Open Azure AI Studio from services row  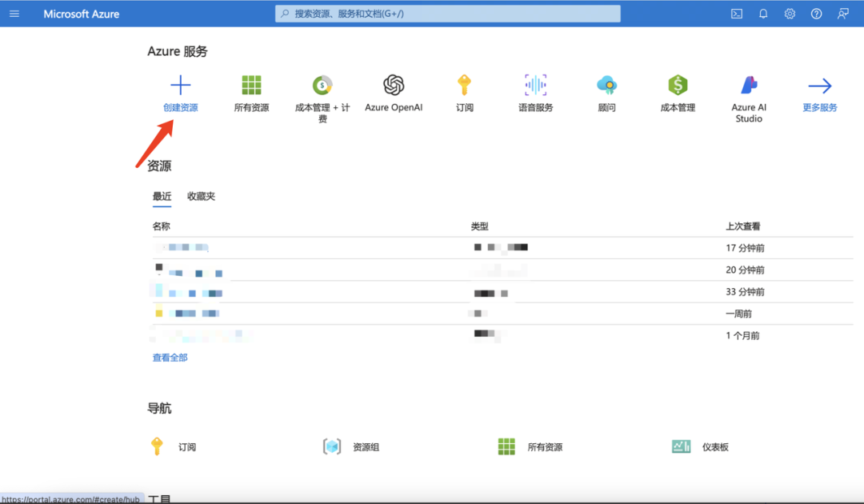748,85
